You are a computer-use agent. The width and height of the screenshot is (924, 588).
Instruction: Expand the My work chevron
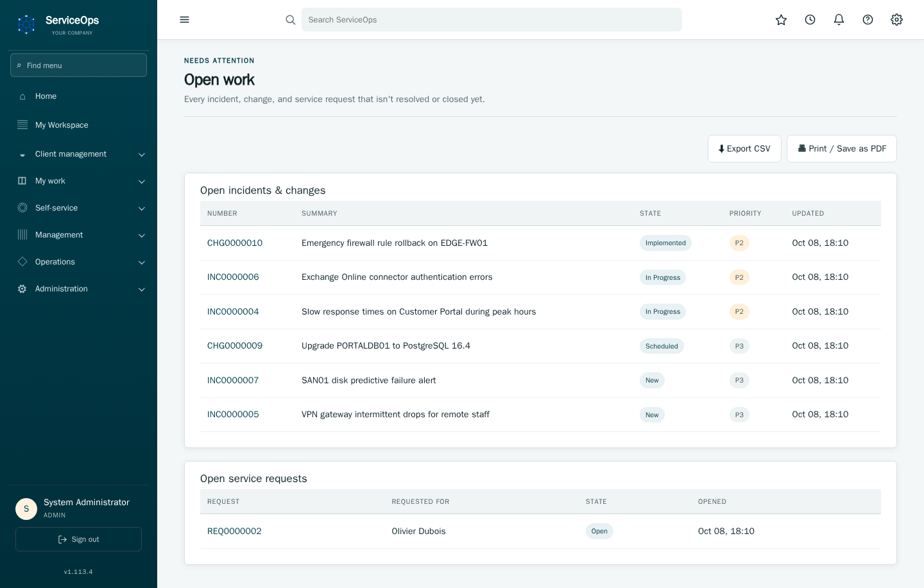click(142, 182)
